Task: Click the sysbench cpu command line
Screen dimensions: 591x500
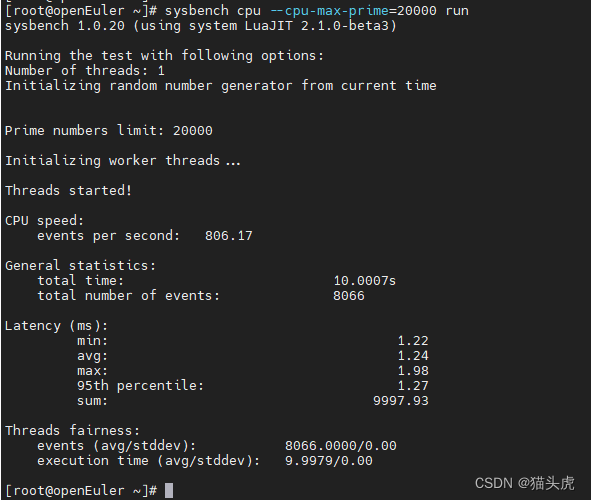Action: coord(237,11)
